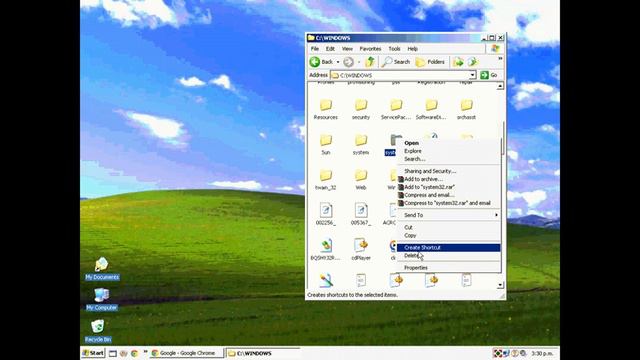Screen dimensions: 640x360
Task: Open My Computer desktop icon
Action: pos(102,299)
